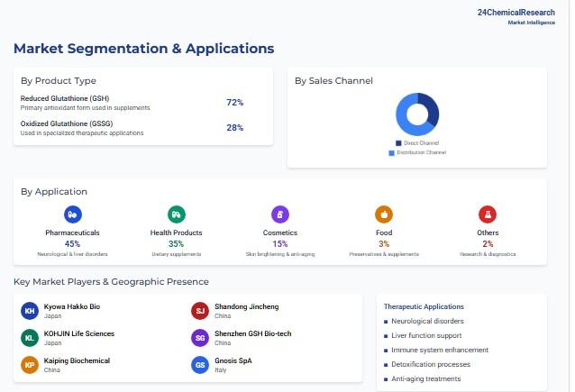Screen dimensions: 575x392
Task: Click the 'By Sales Channel' heading
Action: click(333, 81)
